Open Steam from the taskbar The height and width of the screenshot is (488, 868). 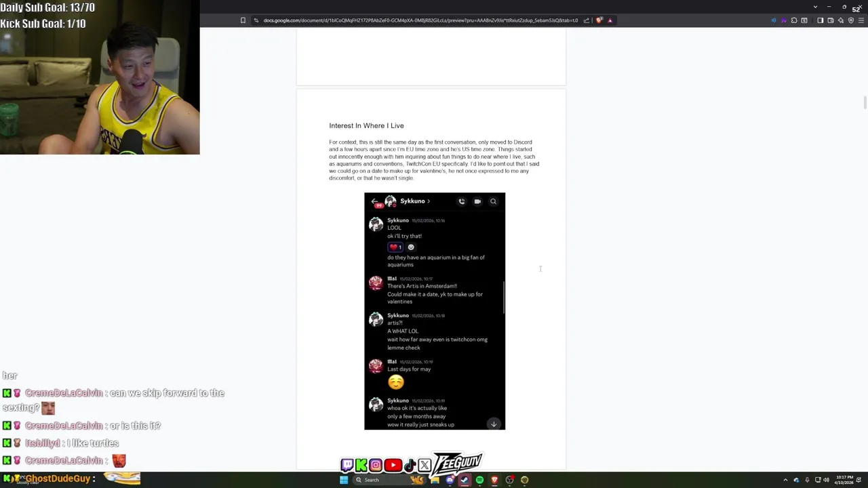click(465, 480)
